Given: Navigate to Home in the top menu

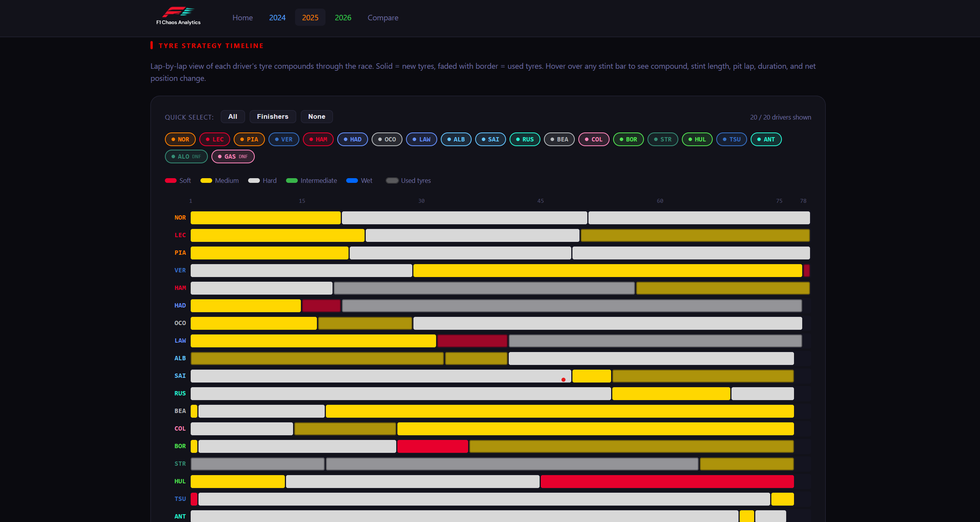Looking at the screenshot, I should coord(242,18).
